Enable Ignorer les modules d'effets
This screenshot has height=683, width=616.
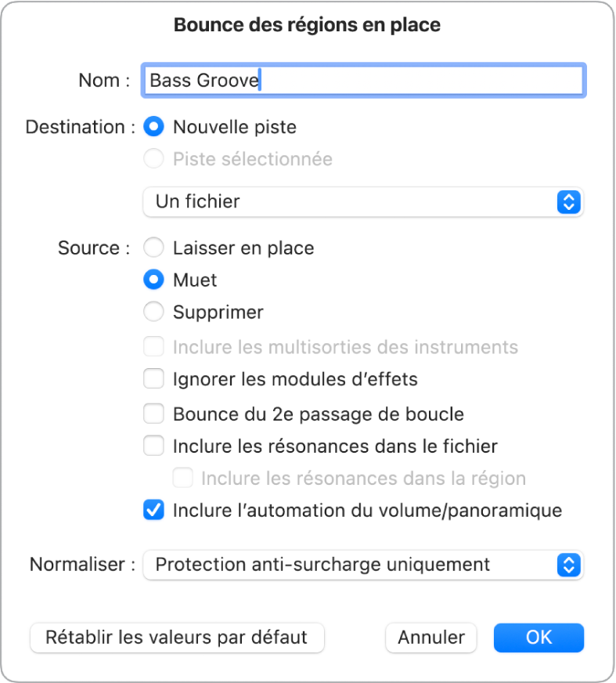(153, 378)
